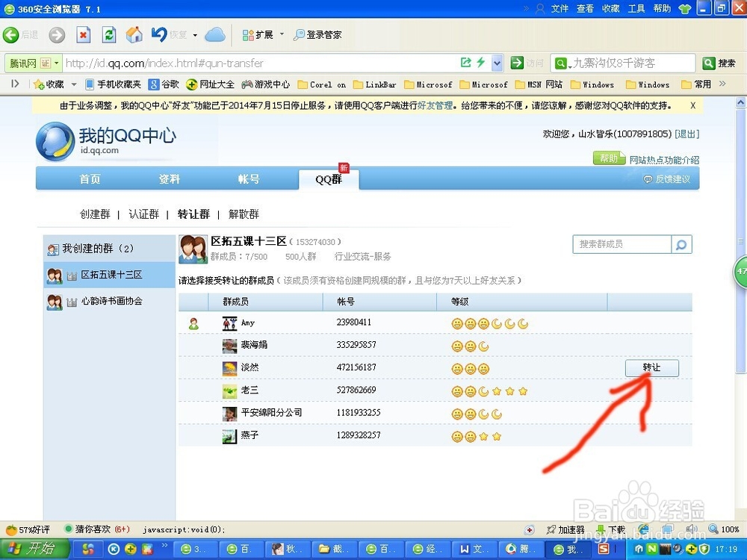This screenshot has width=747, height=560.
Task: Select the 心韵诗书画协会 group in sidebar
Action: 110,302
